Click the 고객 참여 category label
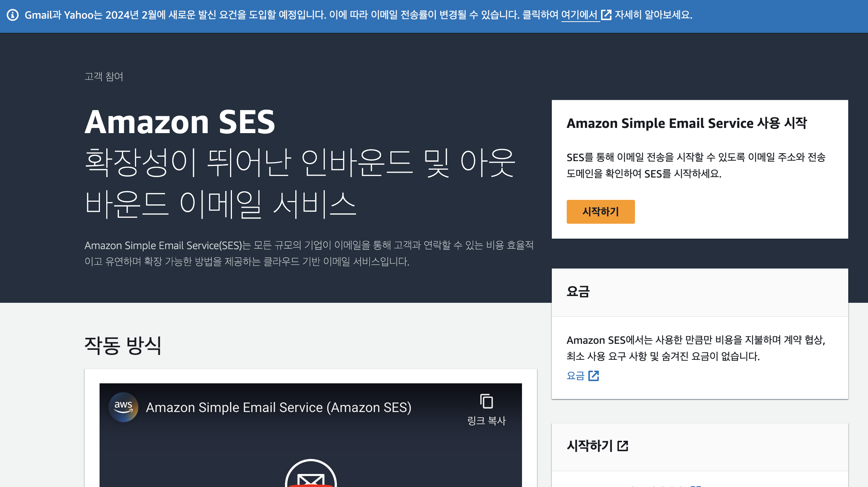The image size is (868, 487). click(x=104, y=76)
